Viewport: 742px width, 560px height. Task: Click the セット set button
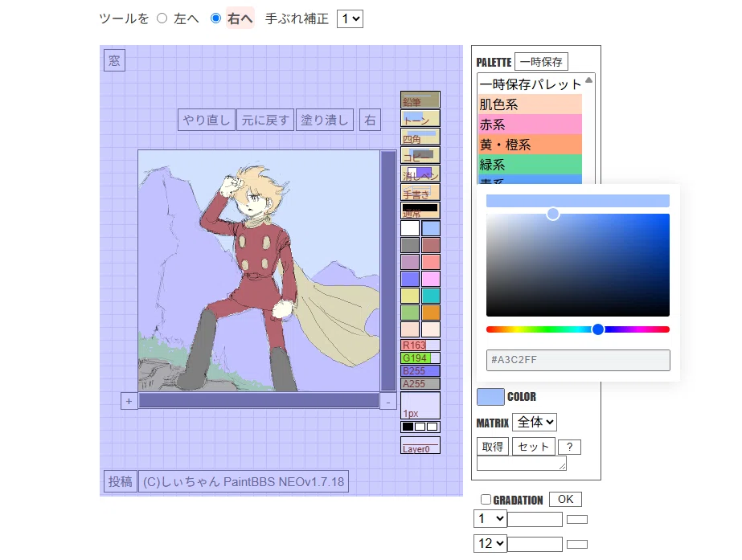click(533, 447)
